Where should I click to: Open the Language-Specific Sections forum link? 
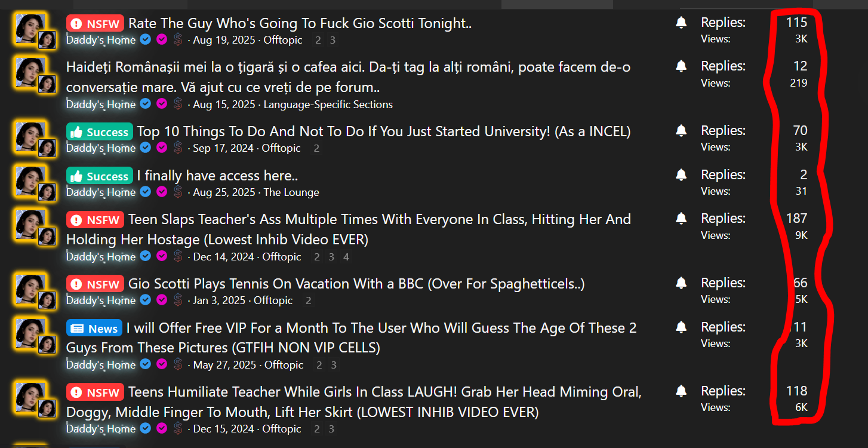tap(328, 105)
